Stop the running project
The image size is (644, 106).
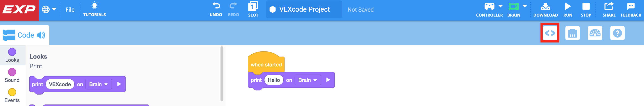(x=586, y=9)
